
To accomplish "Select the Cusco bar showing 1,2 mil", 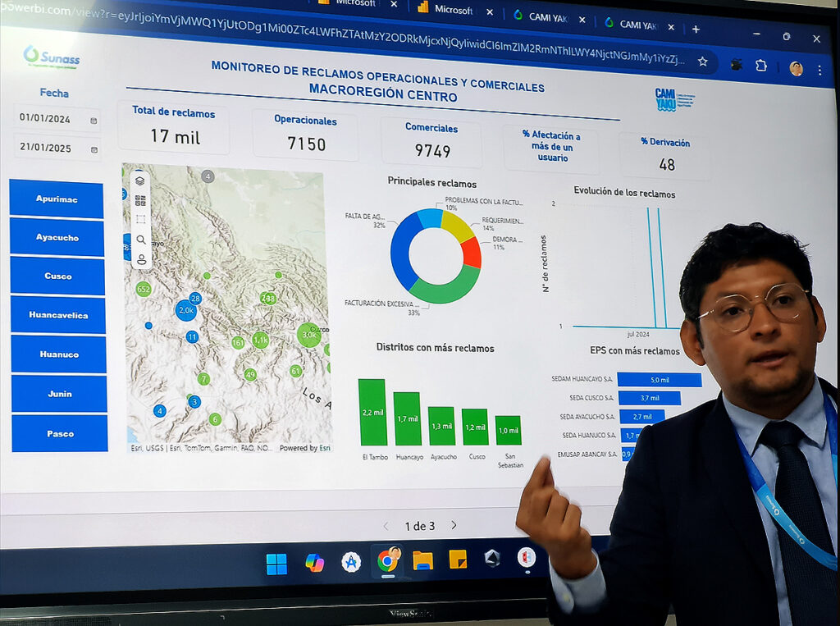I will coord(475,427).
